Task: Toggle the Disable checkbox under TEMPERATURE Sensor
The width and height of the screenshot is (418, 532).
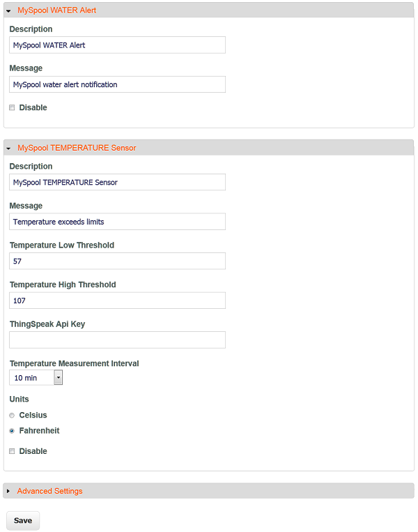Action: click(12, 451)
